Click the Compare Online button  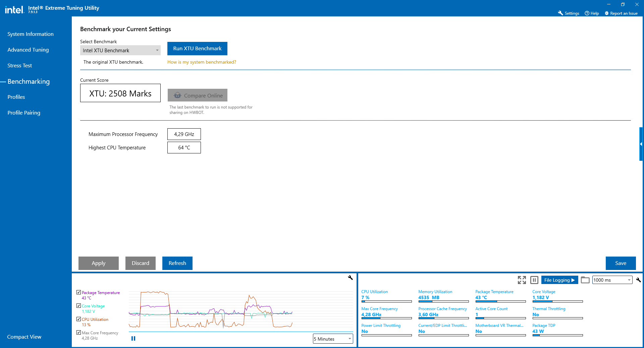[x=198, y=95]
